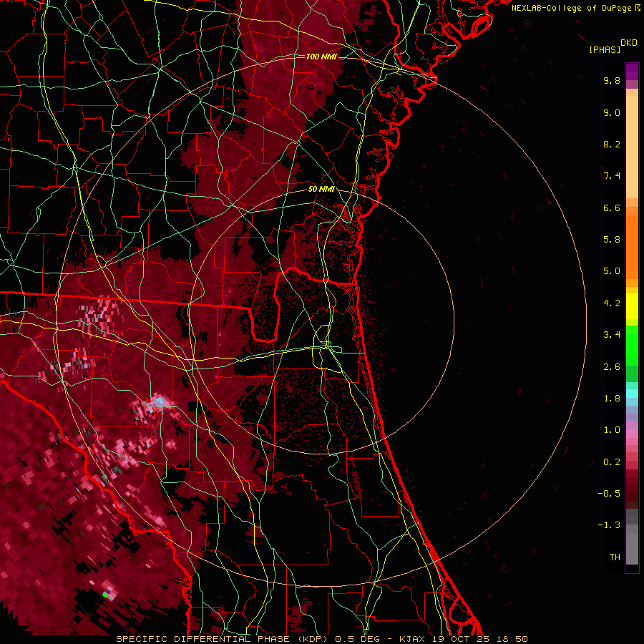Click the 6.6 legend value
Screen dimensions: 644x644
(612, 208)
